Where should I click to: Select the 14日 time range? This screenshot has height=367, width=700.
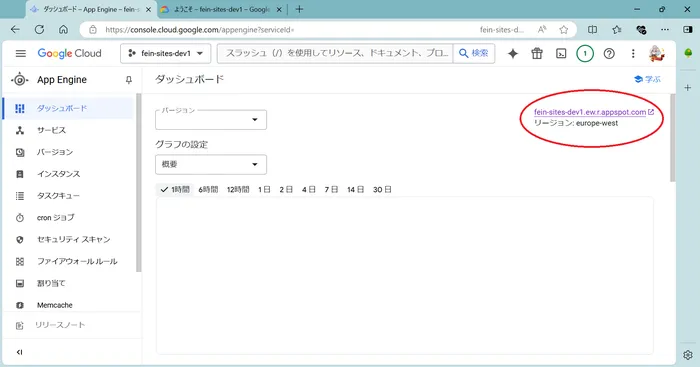click(355, 190)
